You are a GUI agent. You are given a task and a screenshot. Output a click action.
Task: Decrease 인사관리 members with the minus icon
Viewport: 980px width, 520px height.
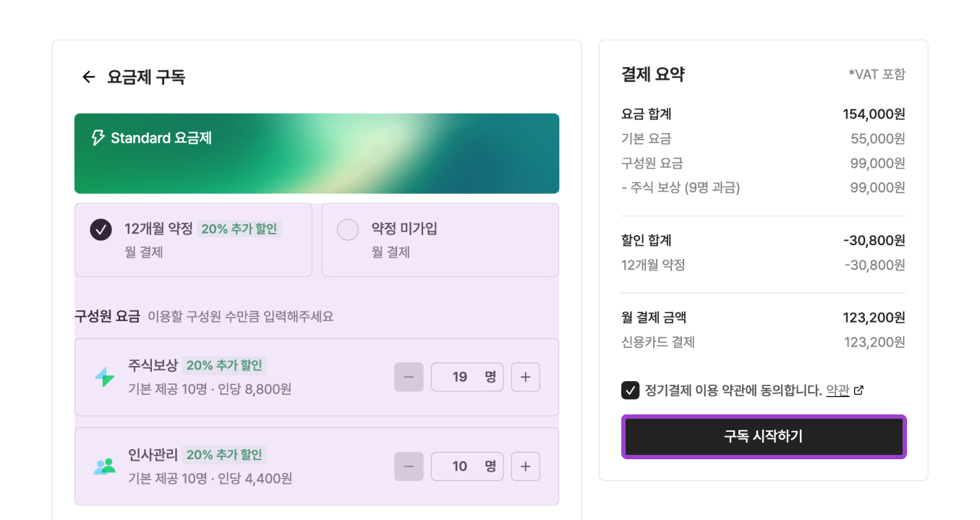(x=409, y=466)
